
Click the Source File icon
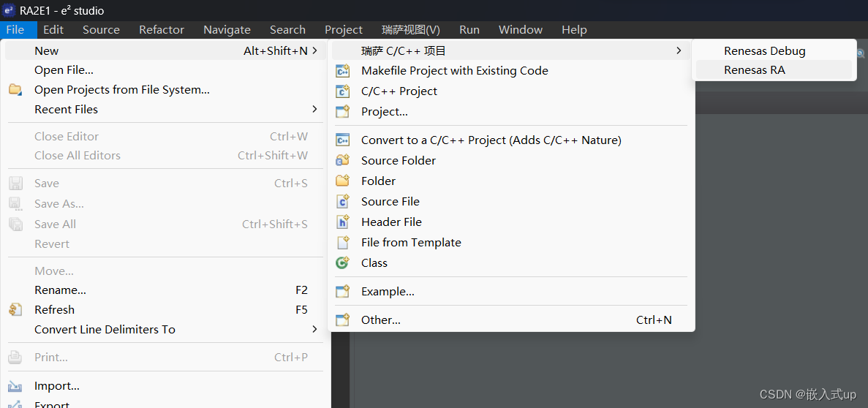(x=343, y=202)
